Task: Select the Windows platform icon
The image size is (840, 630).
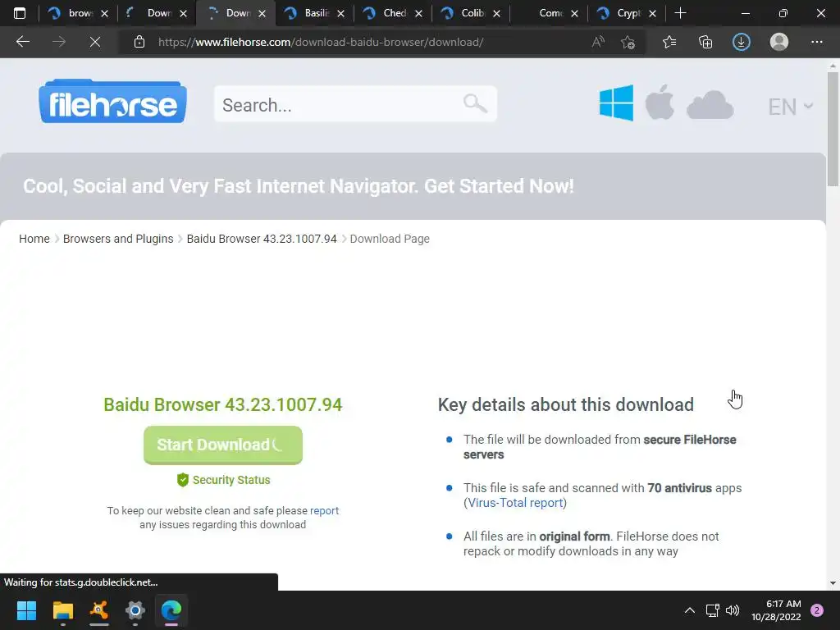Action: coord(616,103)
